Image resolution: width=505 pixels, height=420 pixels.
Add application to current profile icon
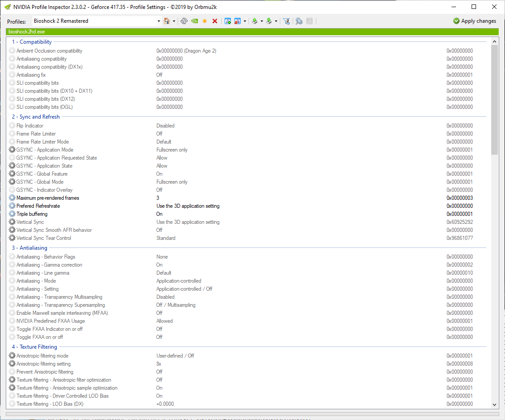click(228, 21)
